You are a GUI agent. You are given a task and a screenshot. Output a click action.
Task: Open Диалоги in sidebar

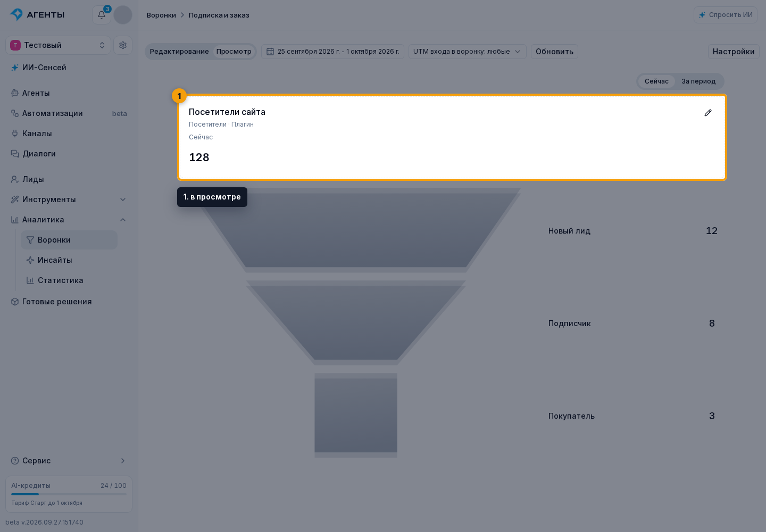(x=69, y=154)
